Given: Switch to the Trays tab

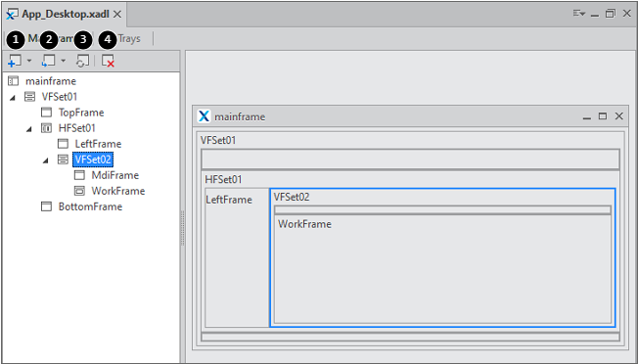Looking at the screenshot, I should point(129,38).
